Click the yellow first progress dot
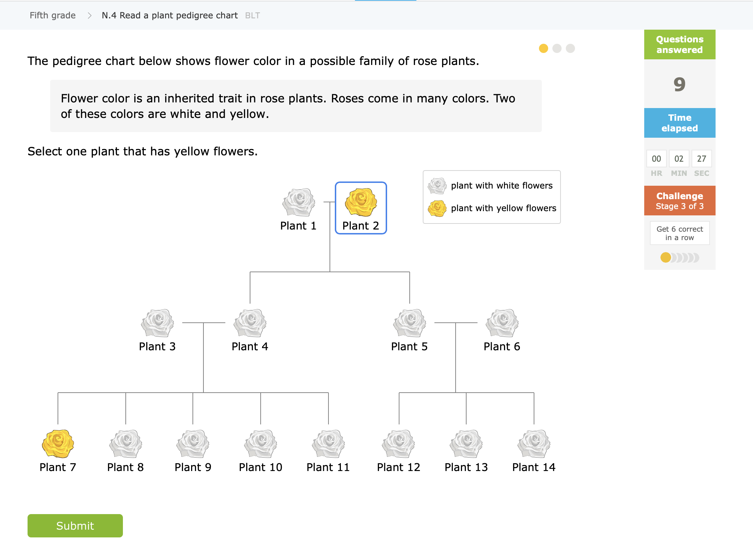 pos(544,48)
